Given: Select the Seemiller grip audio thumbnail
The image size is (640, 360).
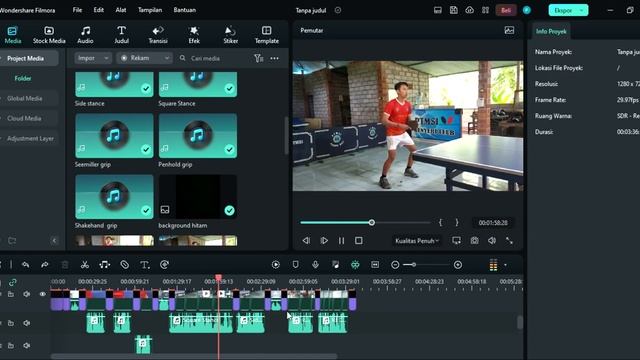Looking at the screenshot, I should click(114, 136).
